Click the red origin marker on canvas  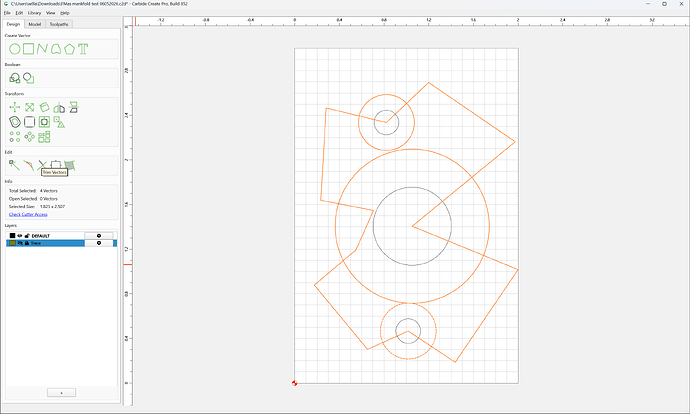294,383
